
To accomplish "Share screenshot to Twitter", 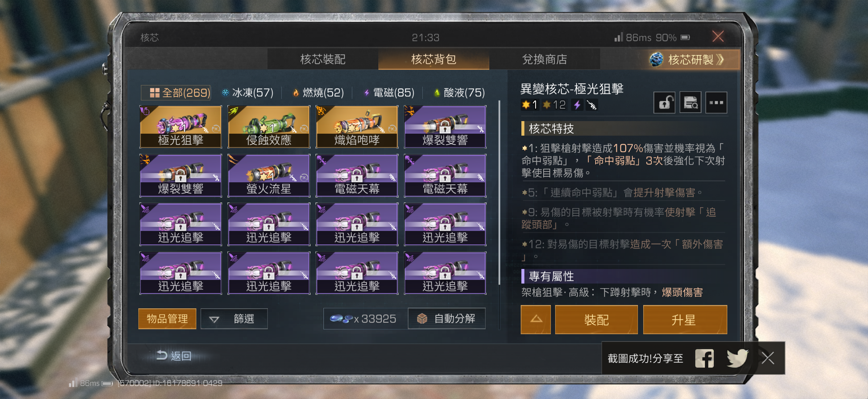I will [737, 358].
